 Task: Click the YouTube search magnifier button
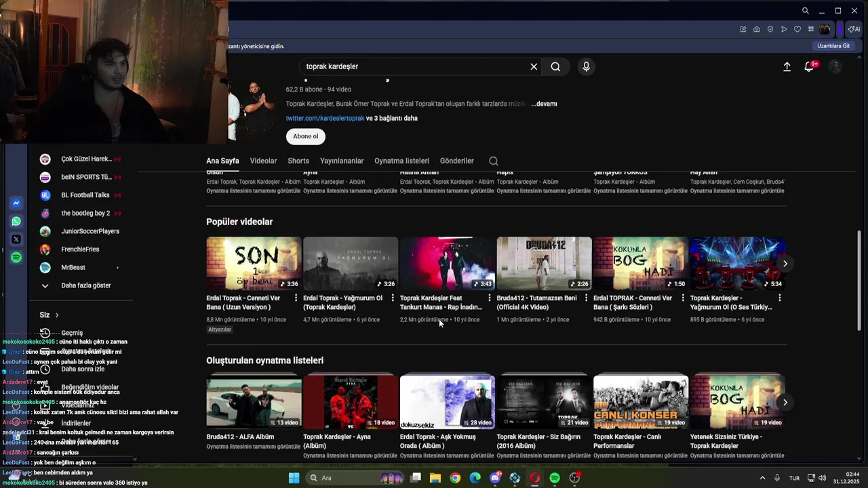point(555,66)
